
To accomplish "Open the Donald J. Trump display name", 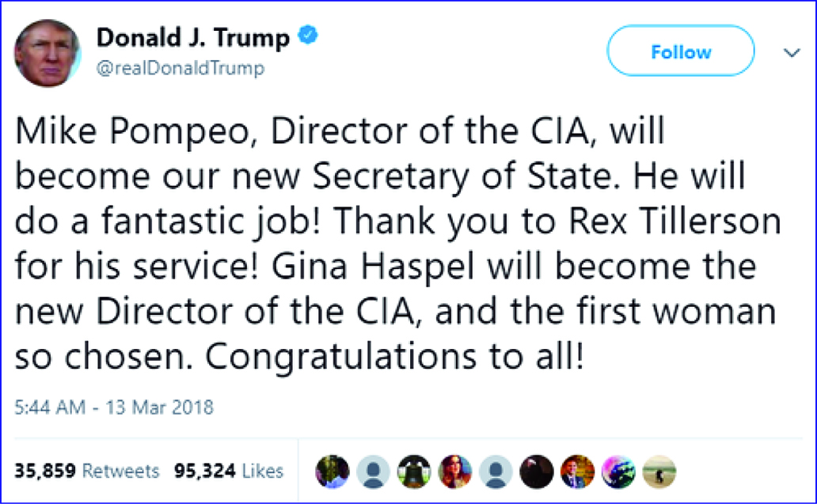I will coord(193,38).
